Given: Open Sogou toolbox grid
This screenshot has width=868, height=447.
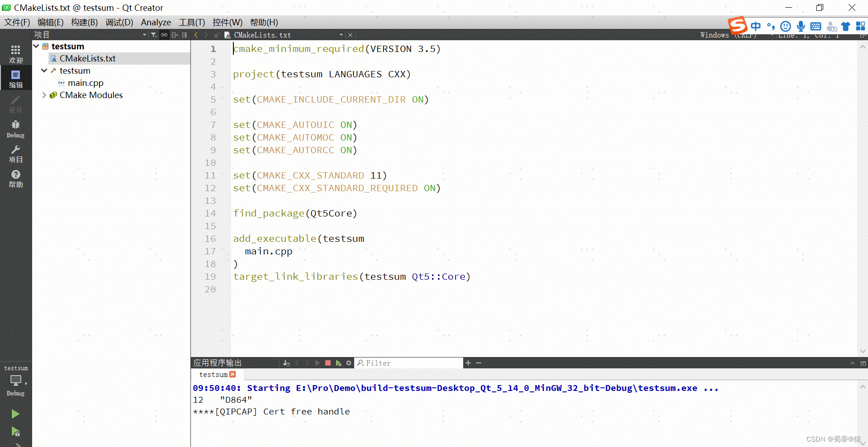Looking at the screenshot, I should (x=860, y=26).
